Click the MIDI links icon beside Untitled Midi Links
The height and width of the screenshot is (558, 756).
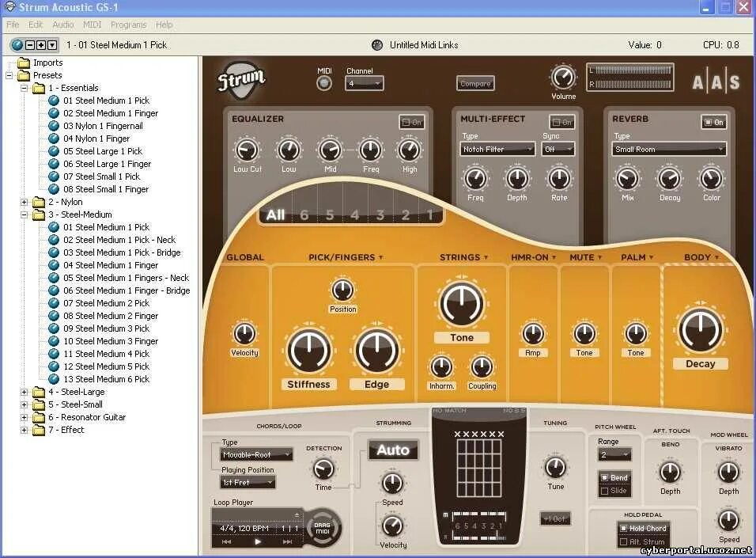(x=377, y=45)
